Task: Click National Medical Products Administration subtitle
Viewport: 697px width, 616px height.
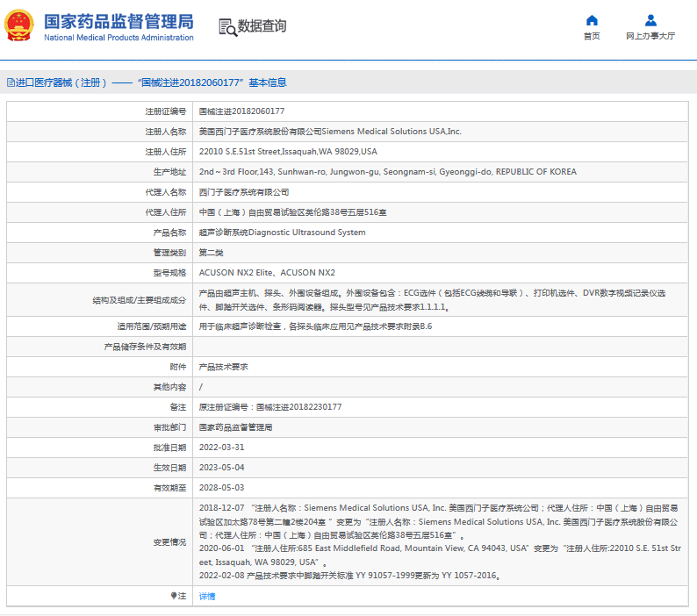Action: 119,38
